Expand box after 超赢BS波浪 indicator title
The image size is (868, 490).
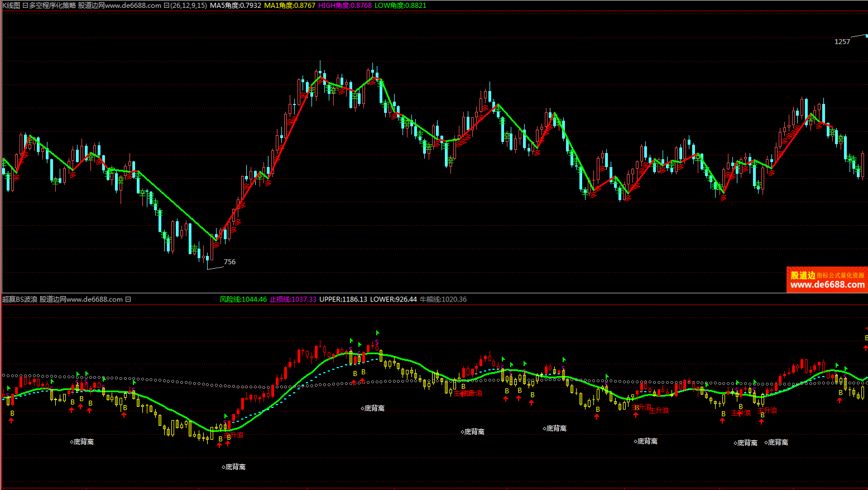[x=128, y=299]
